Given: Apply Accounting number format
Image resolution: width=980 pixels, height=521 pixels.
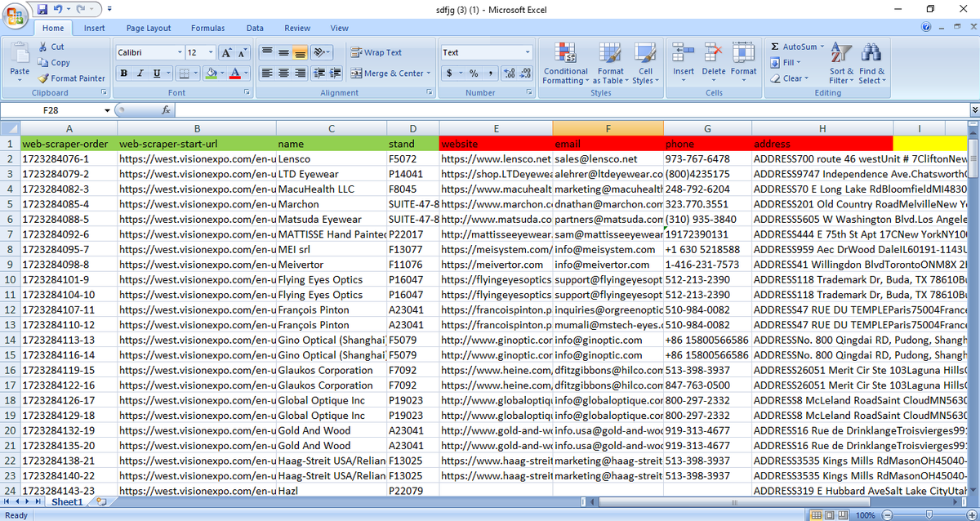Looking at the screenshot, I should click(450, 73).
